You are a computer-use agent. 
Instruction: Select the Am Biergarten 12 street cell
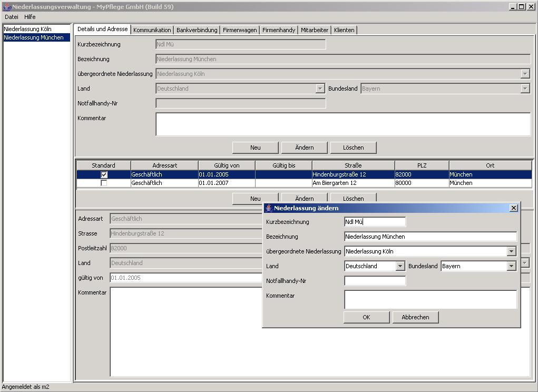click(x=354, y=183)
